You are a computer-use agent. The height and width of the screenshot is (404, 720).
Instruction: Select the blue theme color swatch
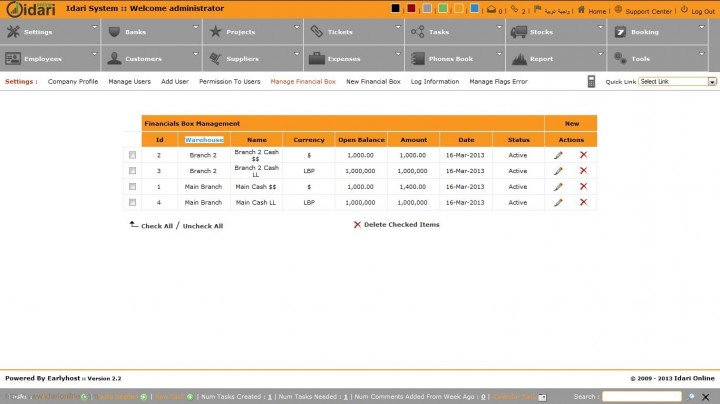pos(475,8)
